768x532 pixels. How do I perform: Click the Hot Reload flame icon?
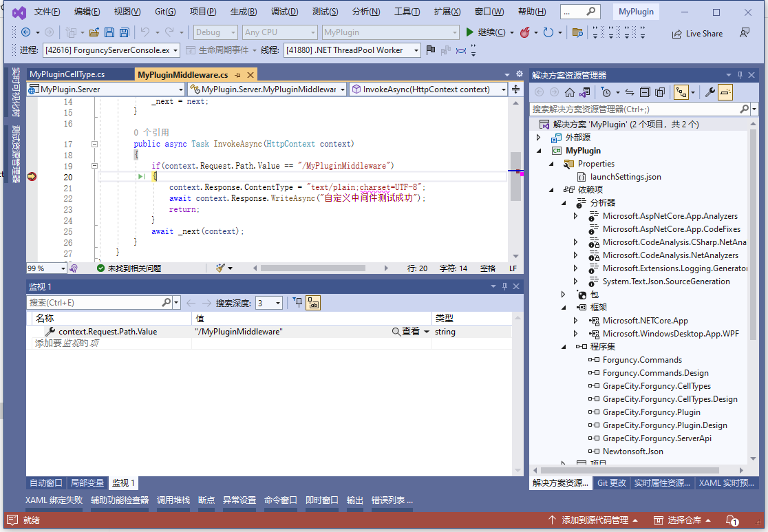coord(524,32)
